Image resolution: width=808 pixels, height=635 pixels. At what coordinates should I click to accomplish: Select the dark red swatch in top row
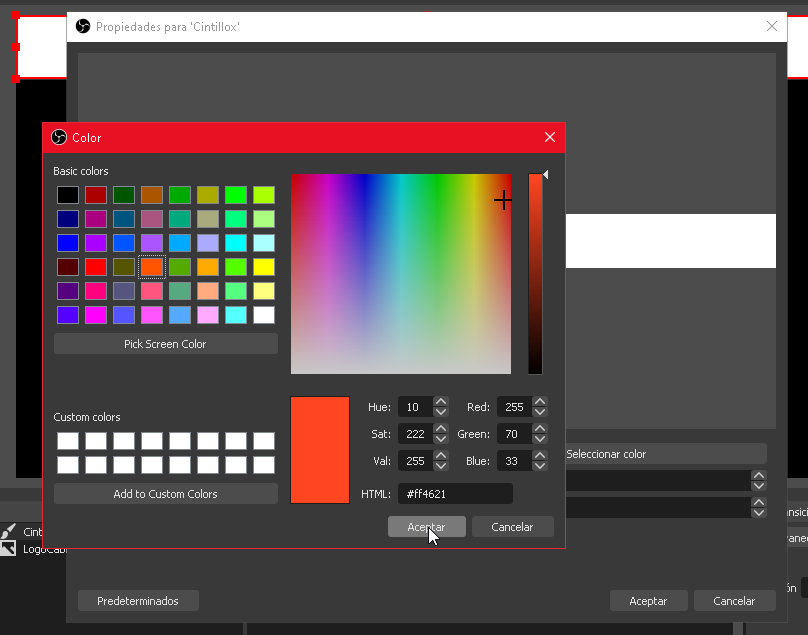pyautogui.click(x=96, y=195)
